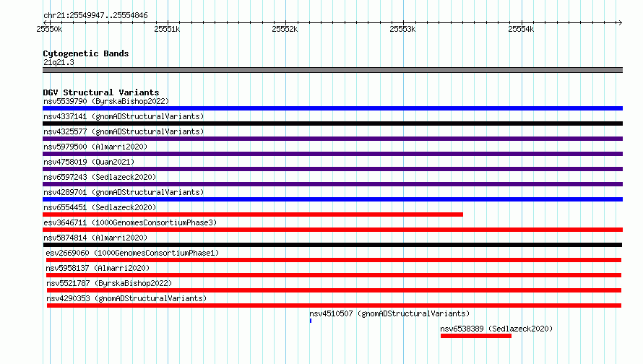
Task: Click the gray 21q21.3 cytogenetic band bar
Action: coord(332,70)
